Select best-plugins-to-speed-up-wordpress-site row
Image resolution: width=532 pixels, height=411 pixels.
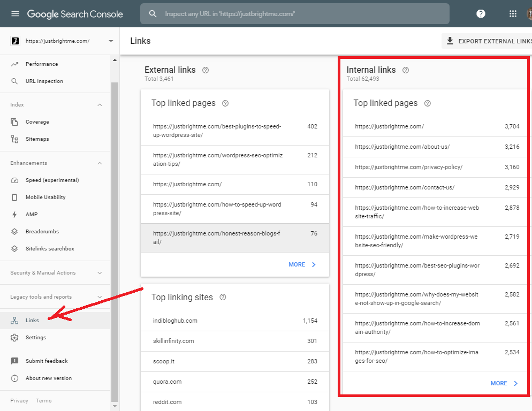point(235,131)
